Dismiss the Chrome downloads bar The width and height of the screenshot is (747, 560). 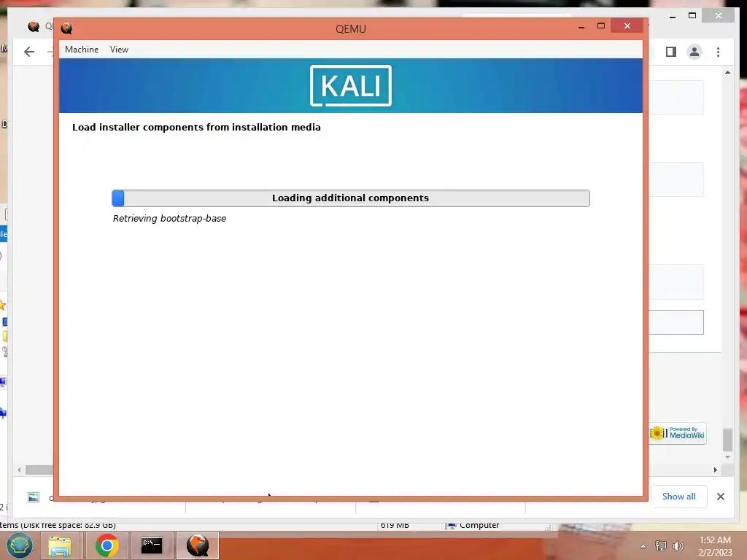tap(721, 497)
